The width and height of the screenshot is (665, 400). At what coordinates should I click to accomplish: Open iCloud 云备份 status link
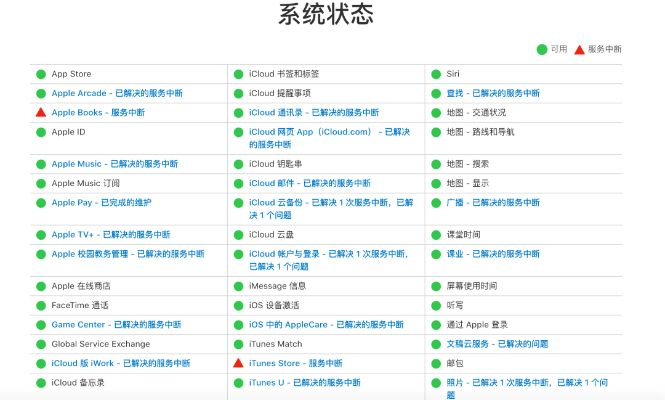point(331,209)
